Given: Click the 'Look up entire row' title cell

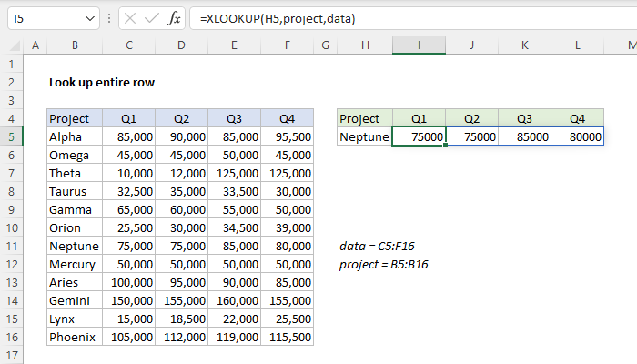Looking at the screenshot, I should [102, 83].
